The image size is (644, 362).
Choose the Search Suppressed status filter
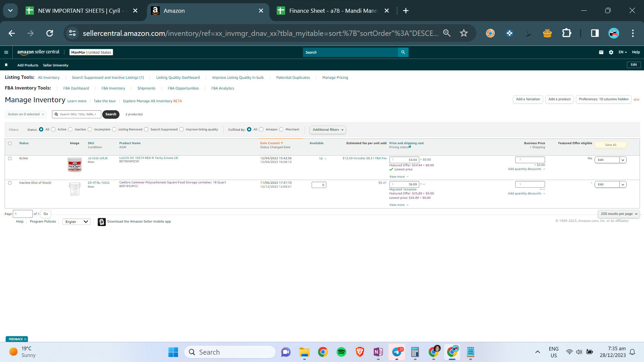[146, 129]
